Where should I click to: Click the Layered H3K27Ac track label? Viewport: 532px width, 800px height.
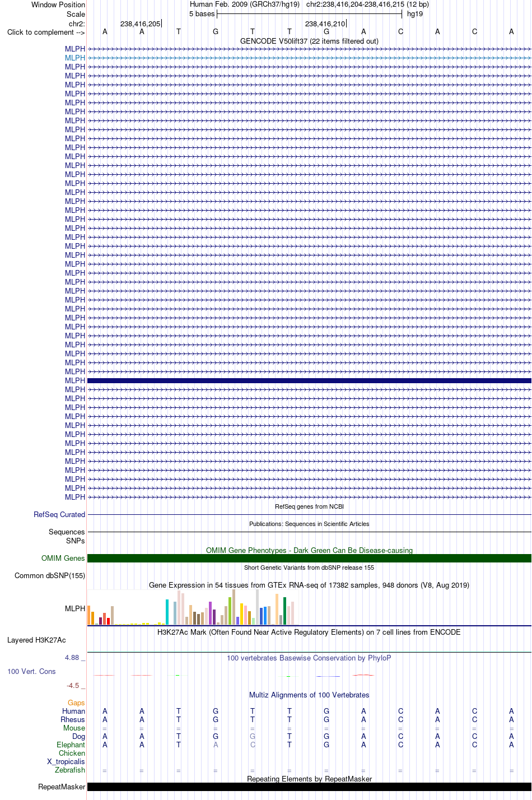[36, 640]
